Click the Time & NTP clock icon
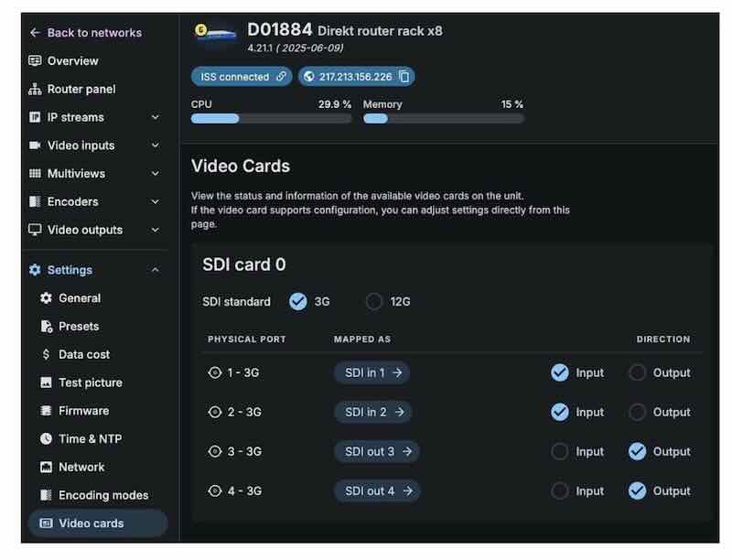The width and height of the screenshot is (732, 560). [x=47, y=439]
